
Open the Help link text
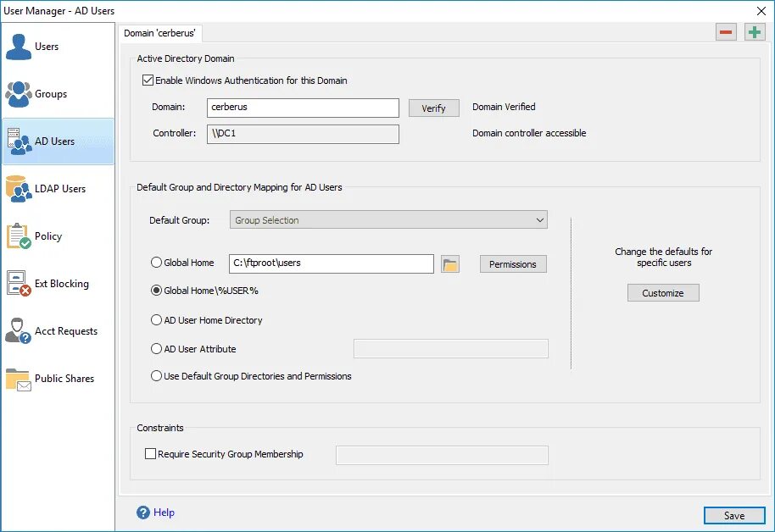tap(164, 513)
